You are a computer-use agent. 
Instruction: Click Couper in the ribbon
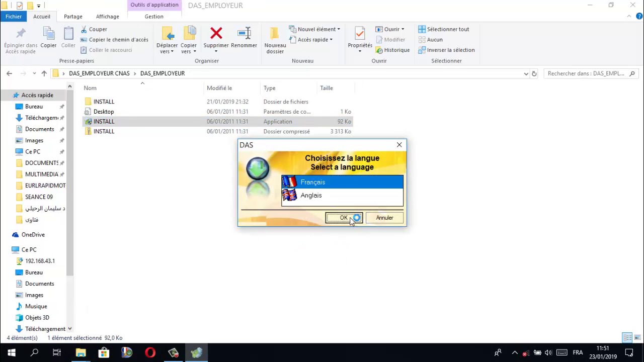(94, 30)
